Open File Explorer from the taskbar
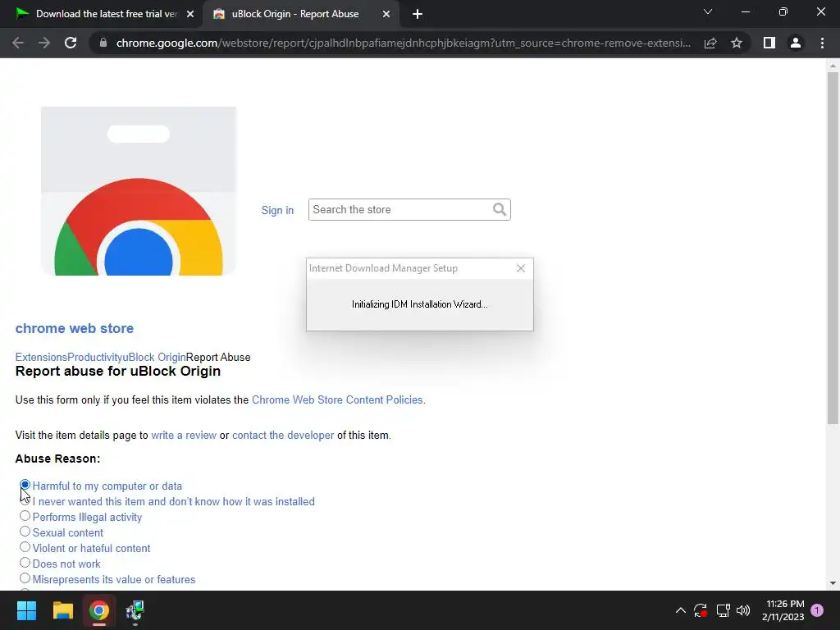The image size is (840, 630). [62, 610]
